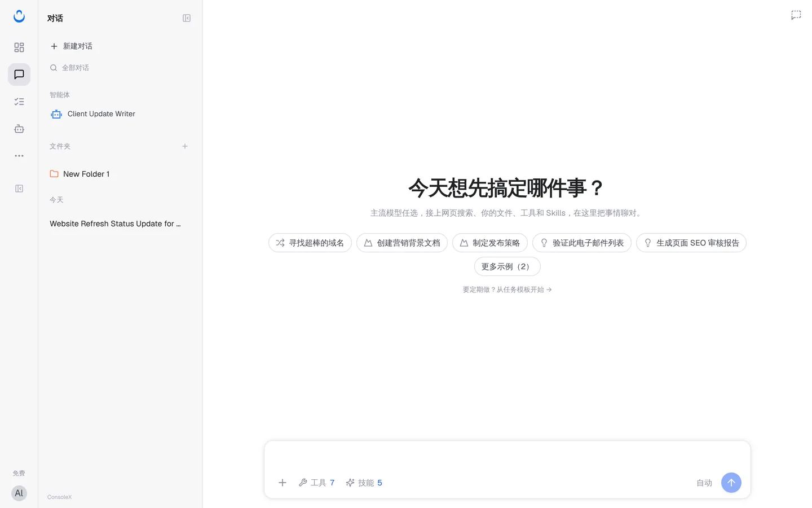Click the ConsoleX logo icon
The height and width of the screenshot is (508, 812).
[x=19, y=16]
